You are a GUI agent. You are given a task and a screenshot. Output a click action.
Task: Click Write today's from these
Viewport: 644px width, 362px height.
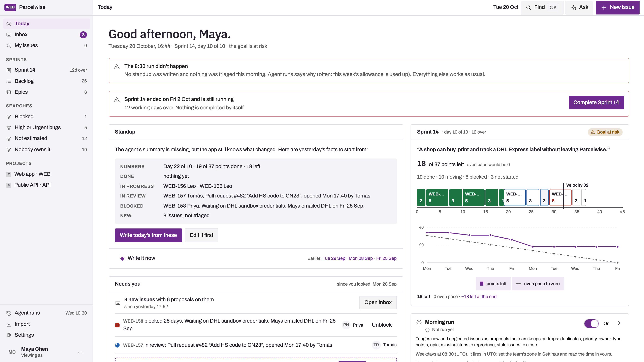point(148,235)
